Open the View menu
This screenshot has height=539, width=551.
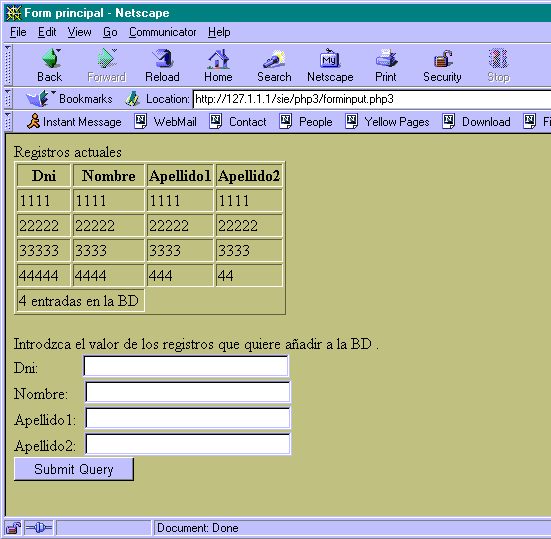point(79,32)
